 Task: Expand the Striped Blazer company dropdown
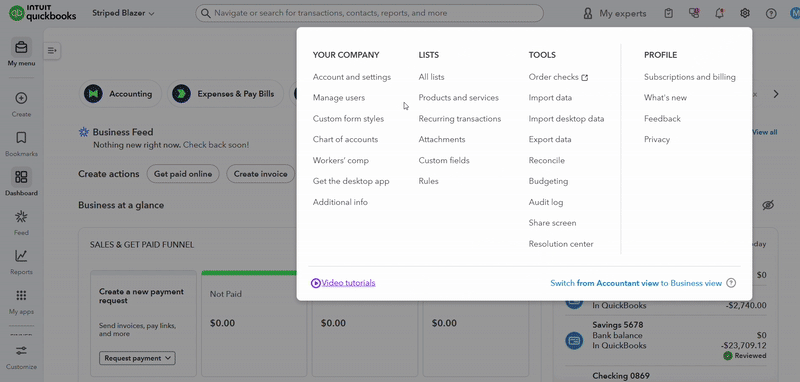pos(123,13)
